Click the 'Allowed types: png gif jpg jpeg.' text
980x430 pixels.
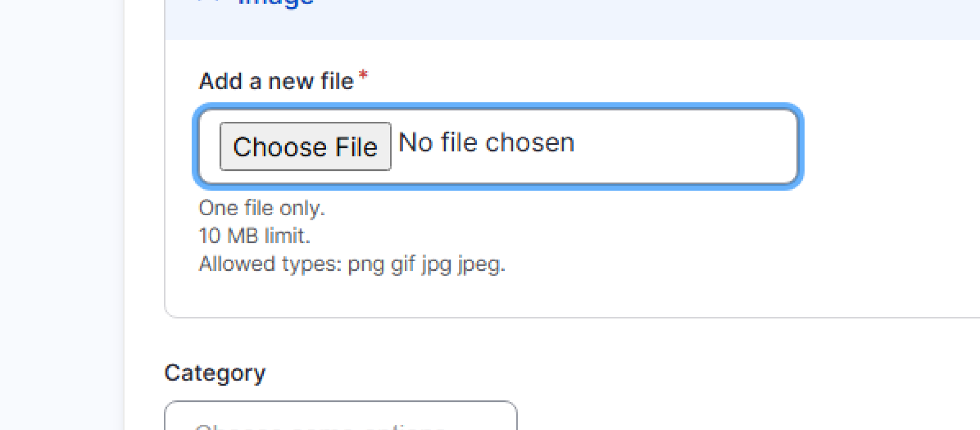[352, 264]
